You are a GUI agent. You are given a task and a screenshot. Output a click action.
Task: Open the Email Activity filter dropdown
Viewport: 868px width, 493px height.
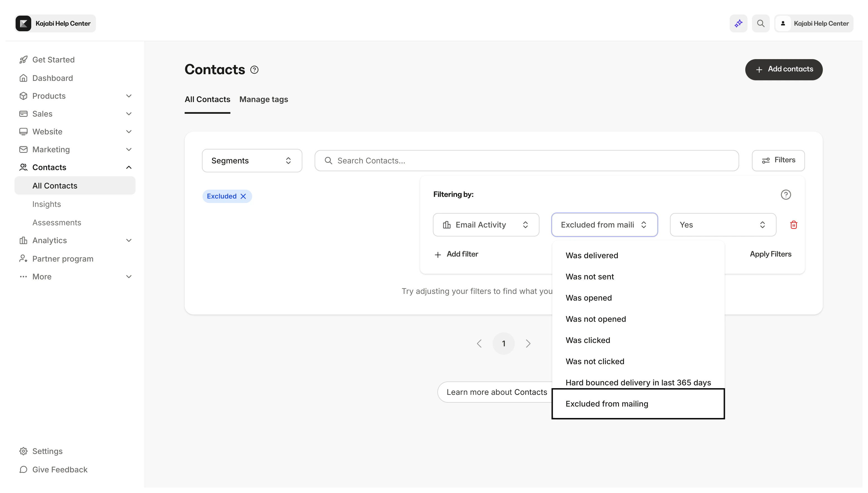(x=486, y=225)
